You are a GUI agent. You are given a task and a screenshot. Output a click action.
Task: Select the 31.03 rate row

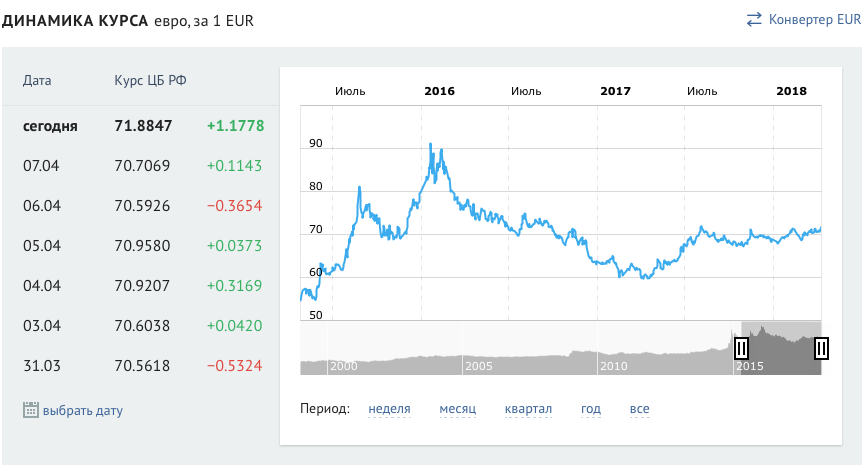click(x=140, y=365)
